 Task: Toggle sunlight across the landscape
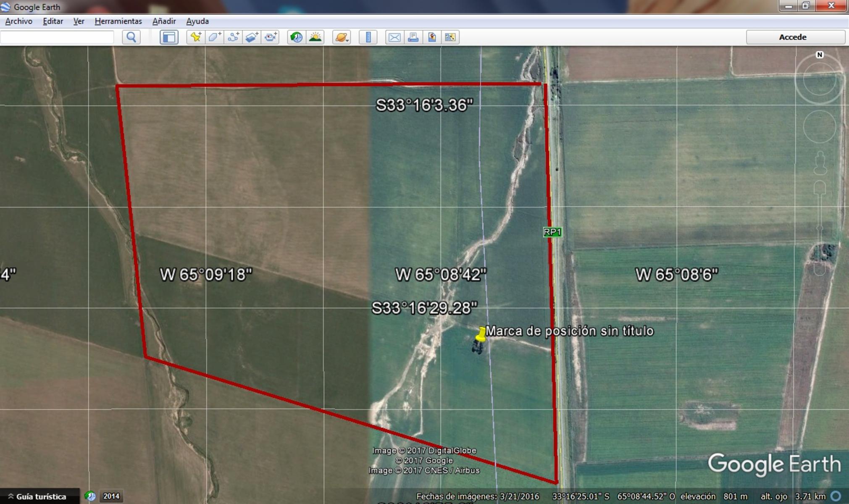coord(315,37)
